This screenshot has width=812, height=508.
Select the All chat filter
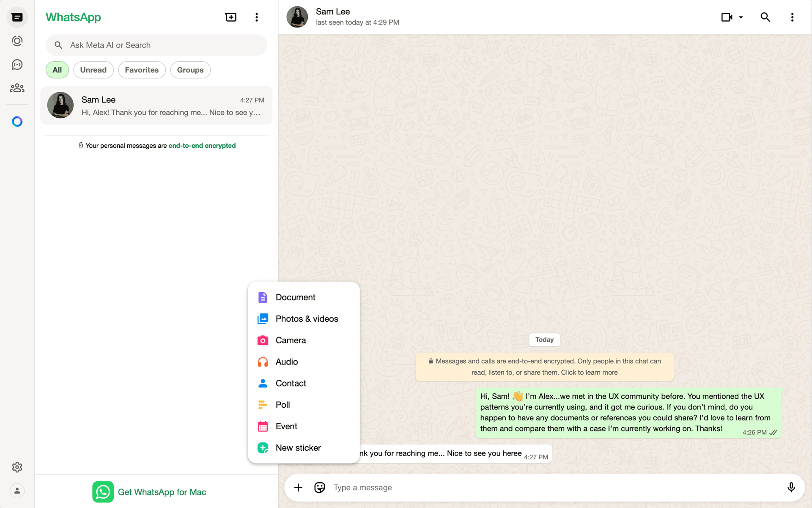click(x=57, y=70)
